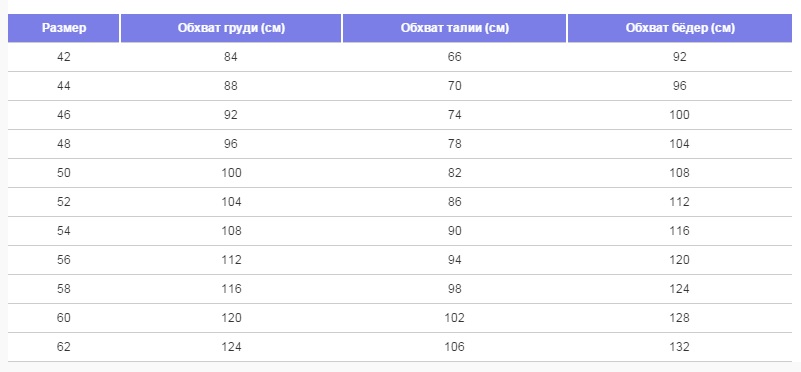This screenshot has height=372, width=801.
Task: Click chest value 84 in first row
Action: pos(231,57)
